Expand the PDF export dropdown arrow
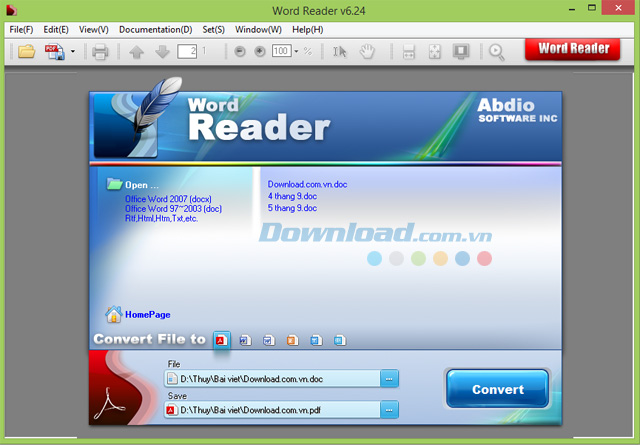640x445 pixels. click(x=73, y=51)
